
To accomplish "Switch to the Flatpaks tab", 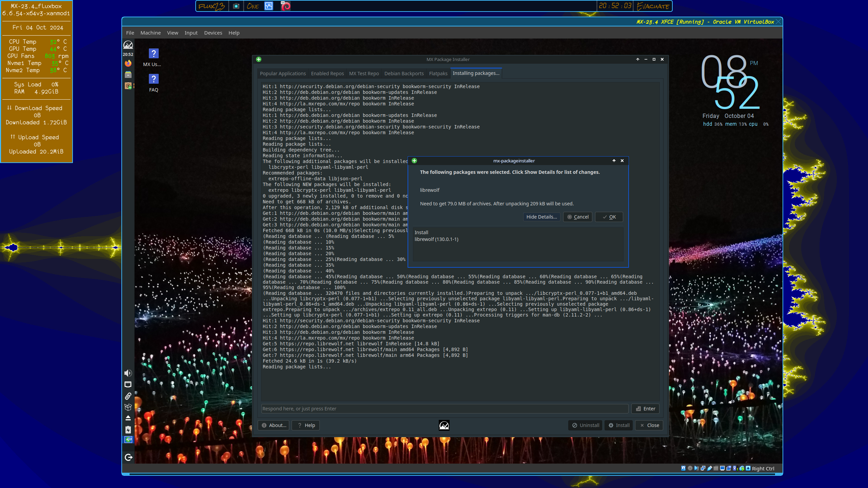I will tap(438, 74).
